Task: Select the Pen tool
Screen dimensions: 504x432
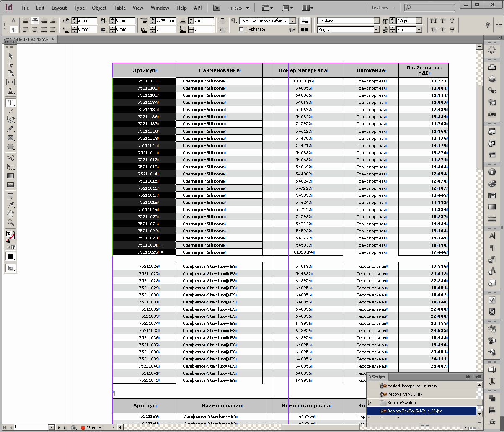Action: tap(10, 120)
